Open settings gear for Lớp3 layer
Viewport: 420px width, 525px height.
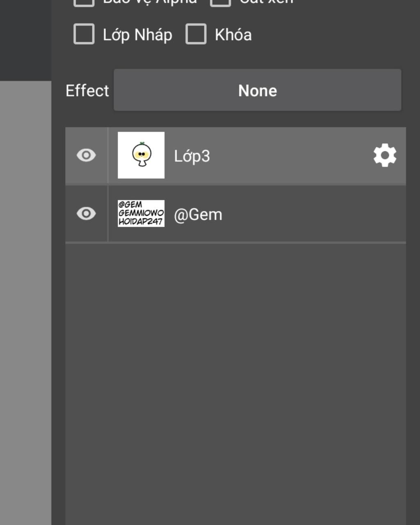point(385,155)
